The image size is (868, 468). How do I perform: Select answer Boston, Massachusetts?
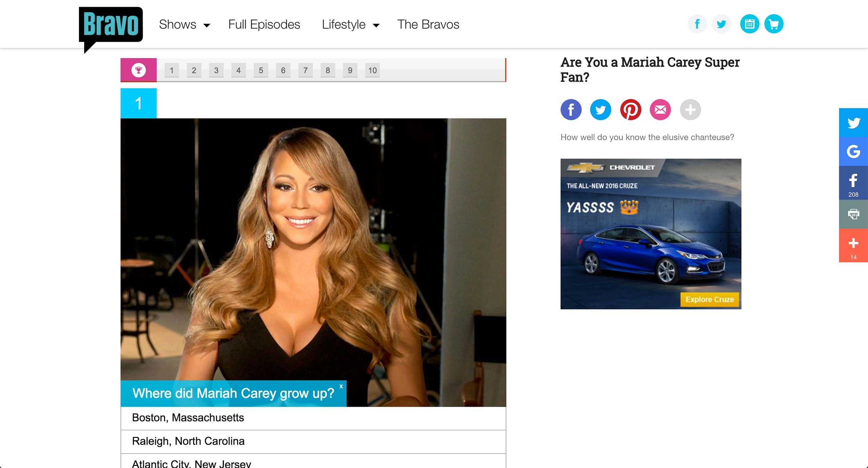click(x=188, y=418)
